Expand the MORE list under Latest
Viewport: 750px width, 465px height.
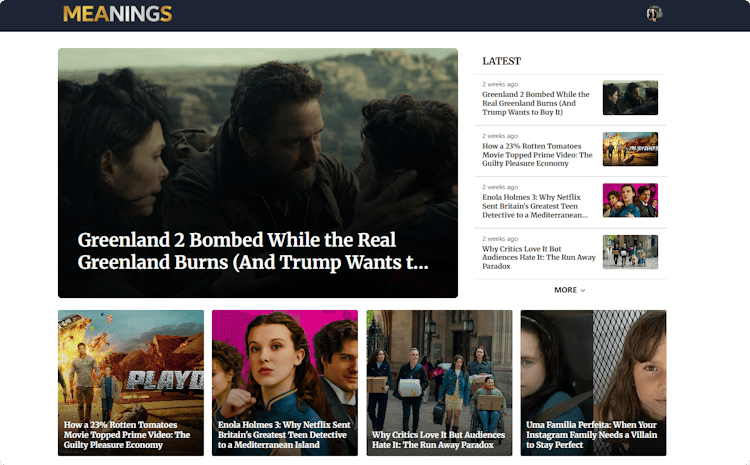[569, 290]
